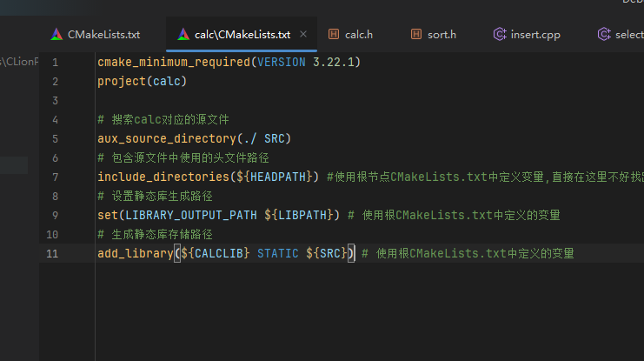The image size is (644, 361).
Task: Open the sort.h tab label
Action: [x=442, y=35]
